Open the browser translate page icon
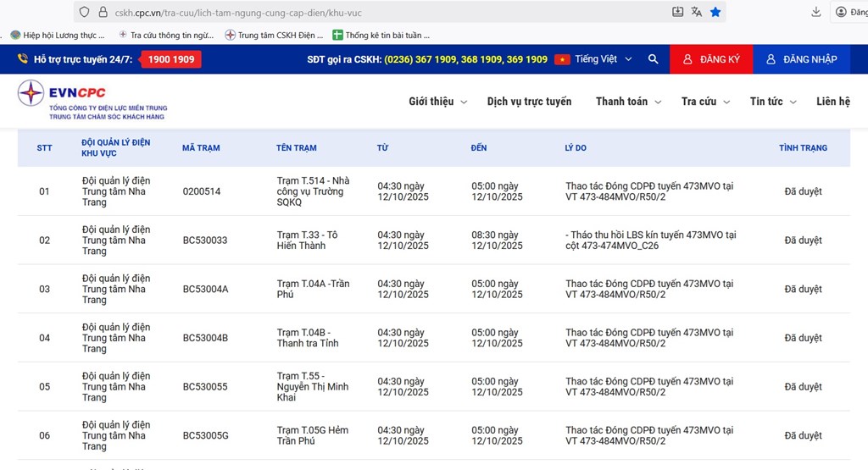 pos(697,12)
